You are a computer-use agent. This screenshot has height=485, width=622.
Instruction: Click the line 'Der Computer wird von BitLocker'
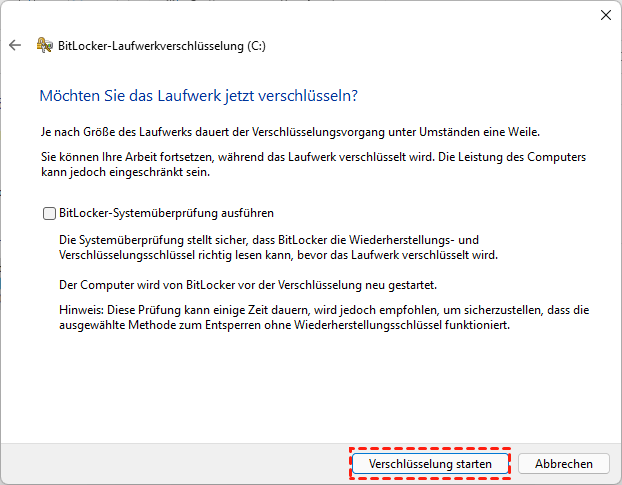click(248, 285)
